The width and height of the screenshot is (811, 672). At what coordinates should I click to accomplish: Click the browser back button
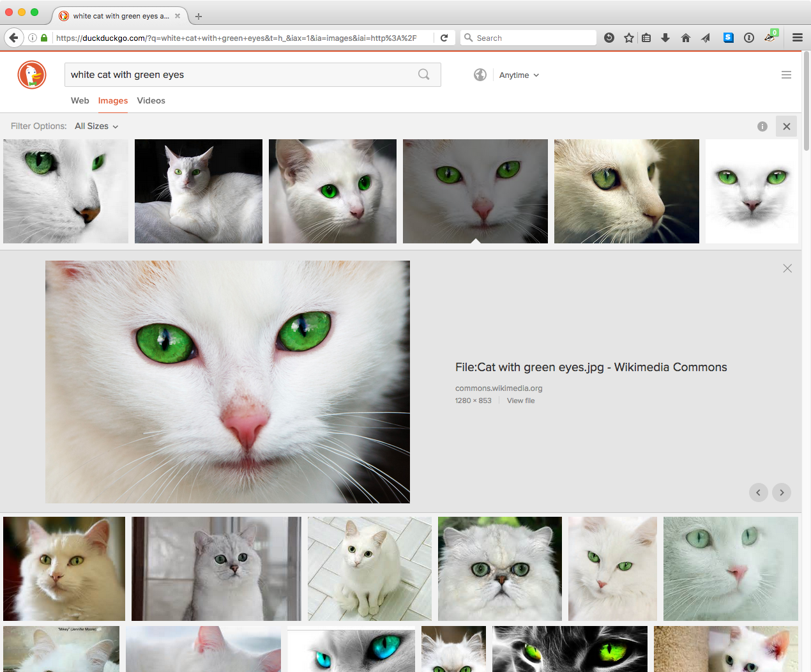pyautogui.click(x=14, y=38)
